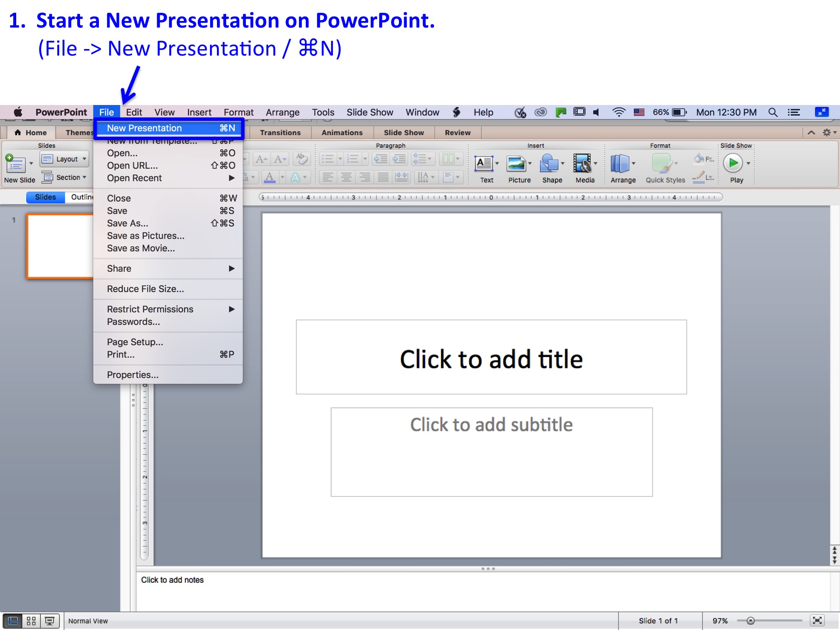Switch to Normal view button
Screen dimensions: 840x630
tap(13, 621)
